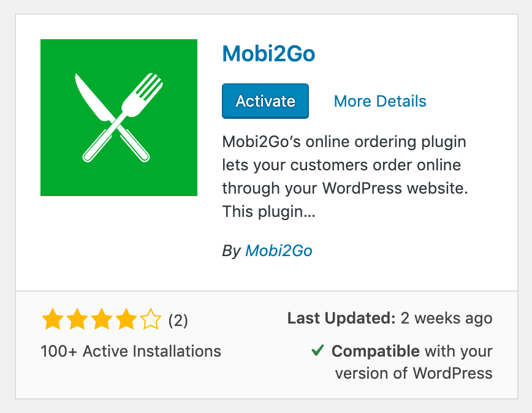Visit the Mobi2Go author link

click(x=278, y=251)
